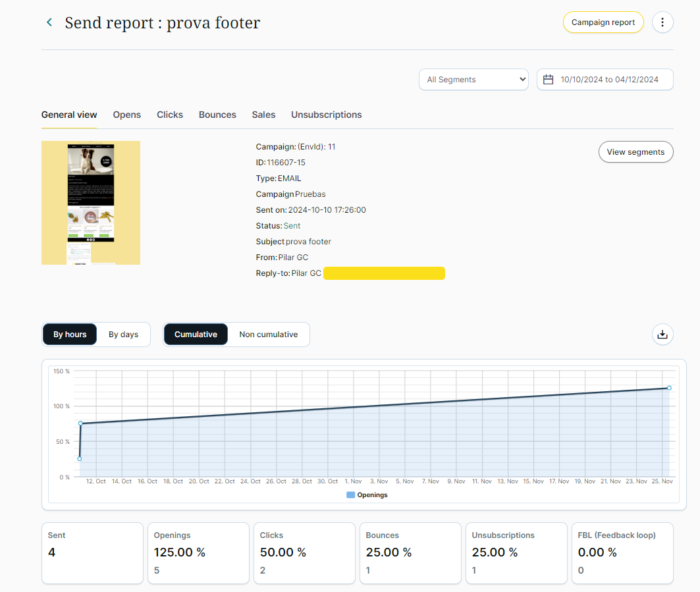The image size is (700, 592).
Task: Toggle the Openings legend swatch
Action: 350,495
